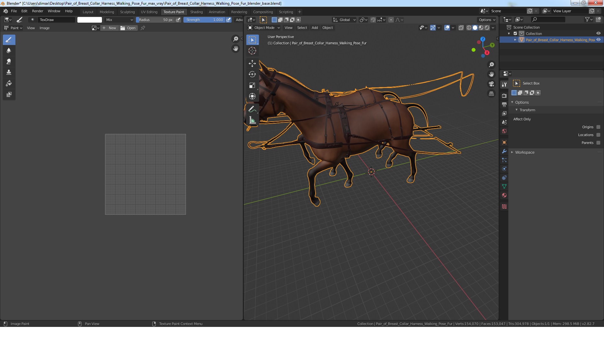Select the Fill bucket tool
The height and width of the screenshot is (364, 604).
tap(9, 84)
